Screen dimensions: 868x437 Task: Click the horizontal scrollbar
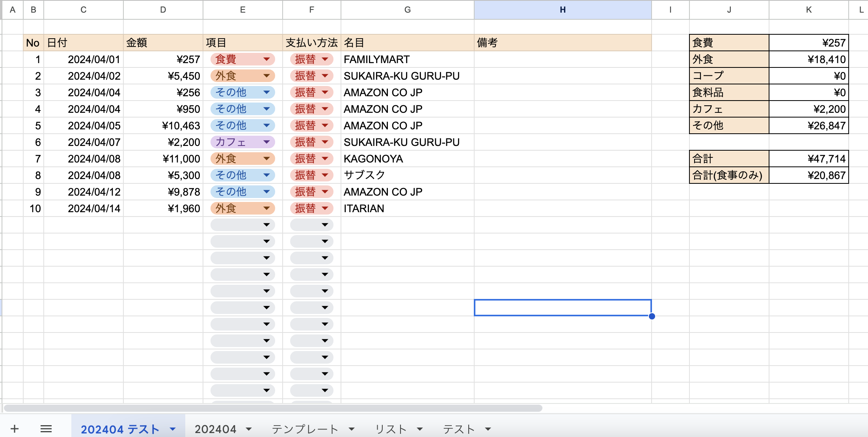pos(273,408)
